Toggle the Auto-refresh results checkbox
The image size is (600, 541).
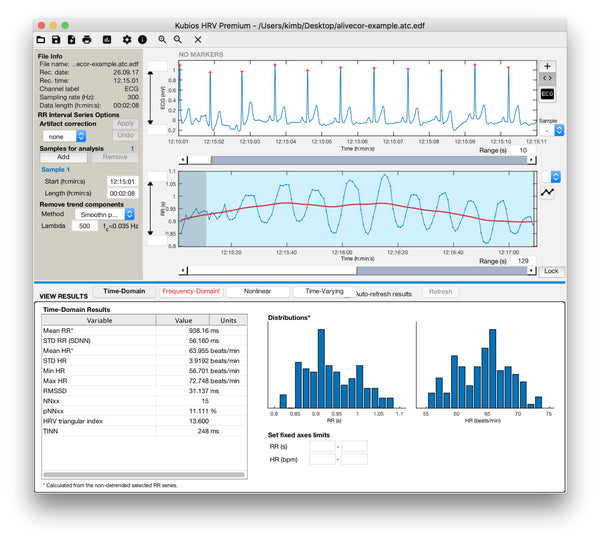click(349, 294)
